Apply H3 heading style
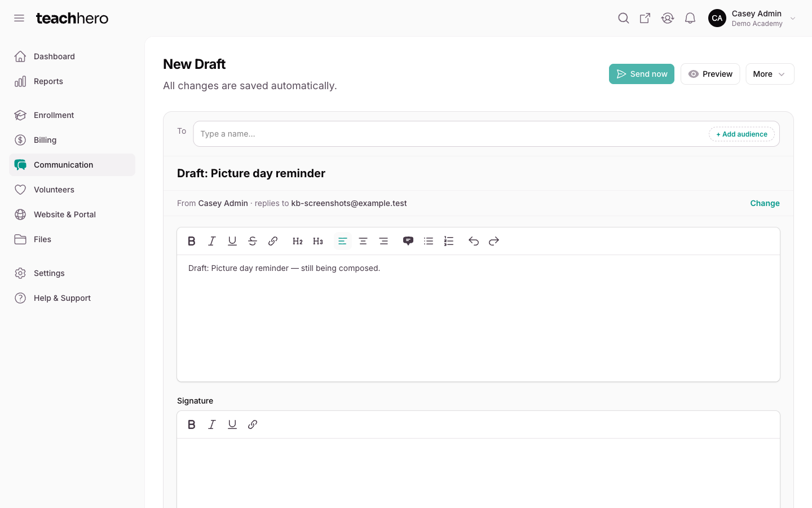812x508 pixels. [318, 241]
